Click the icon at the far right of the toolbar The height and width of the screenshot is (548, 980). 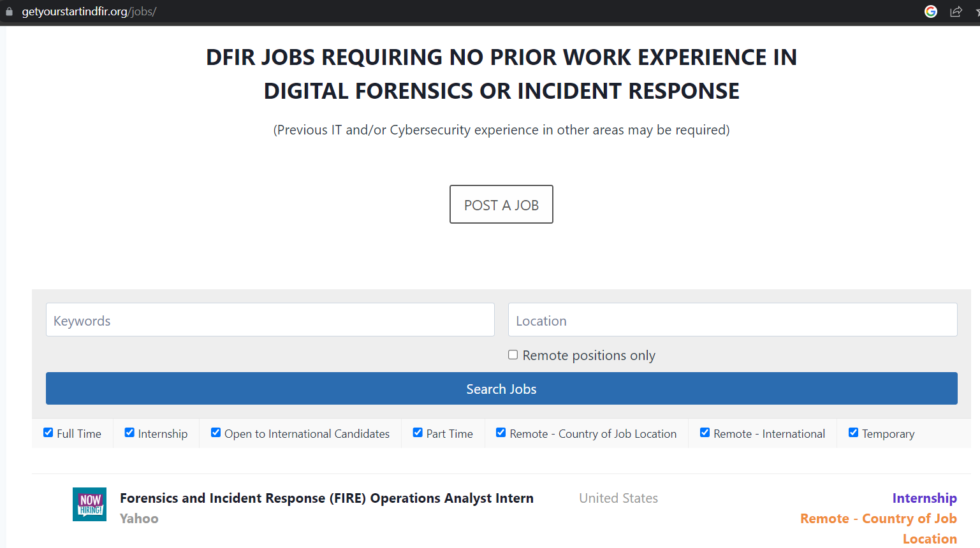coord(977,11)
